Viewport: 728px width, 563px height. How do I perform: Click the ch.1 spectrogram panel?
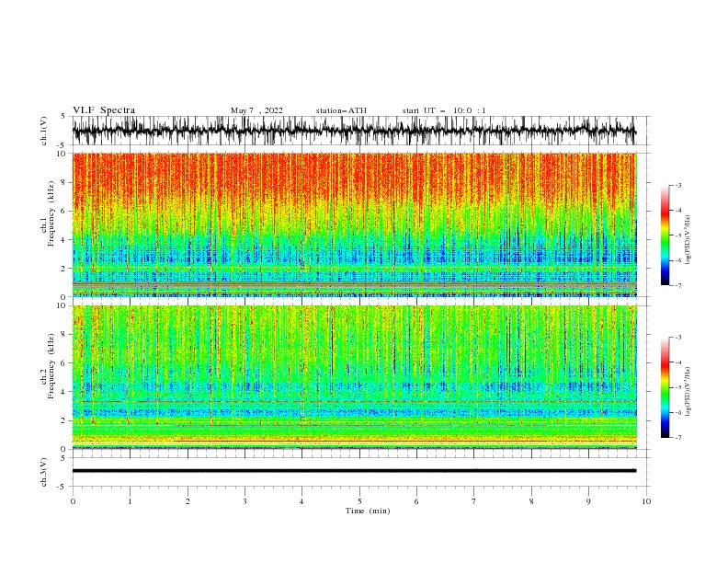coord(354,224)
